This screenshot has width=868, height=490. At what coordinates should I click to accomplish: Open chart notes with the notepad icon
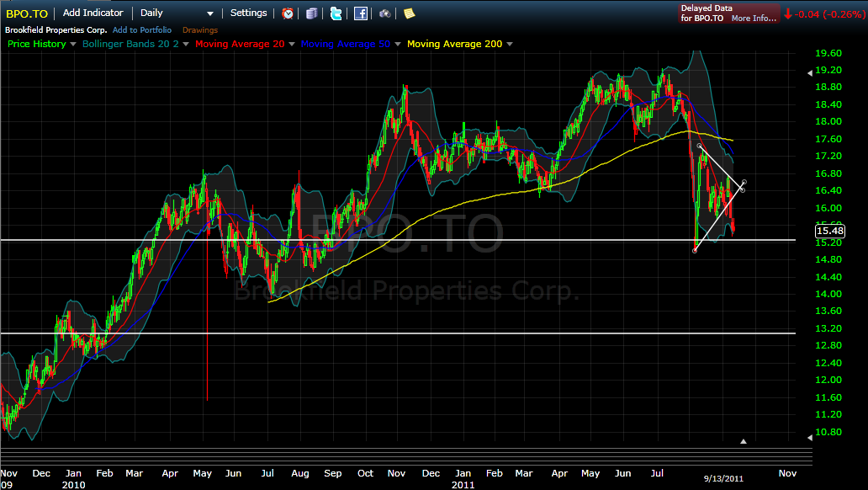click(410, 13)
